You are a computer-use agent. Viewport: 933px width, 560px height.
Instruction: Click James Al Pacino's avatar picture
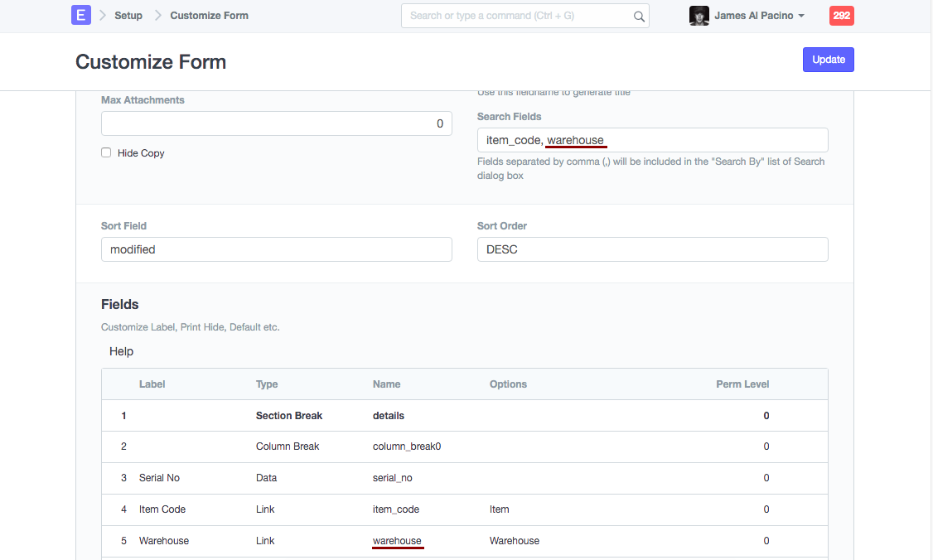(x=699, y=16)
